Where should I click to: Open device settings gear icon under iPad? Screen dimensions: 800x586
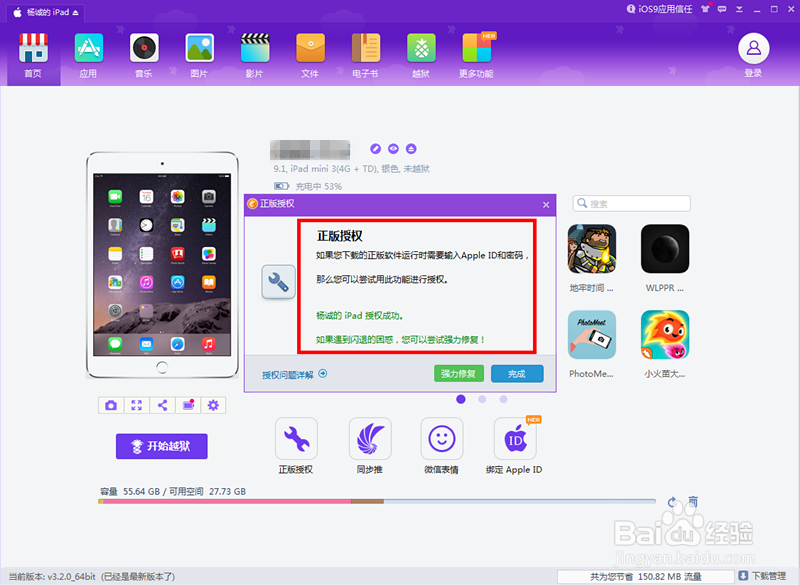click(x=213, y=405)
